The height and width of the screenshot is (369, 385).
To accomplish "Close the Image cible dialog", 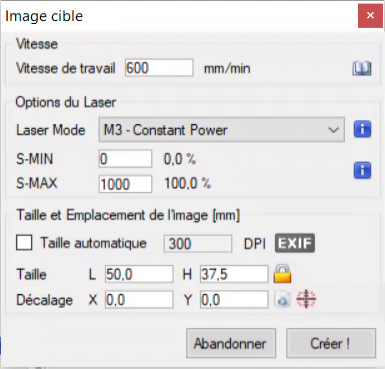I will tap(370, 16).
